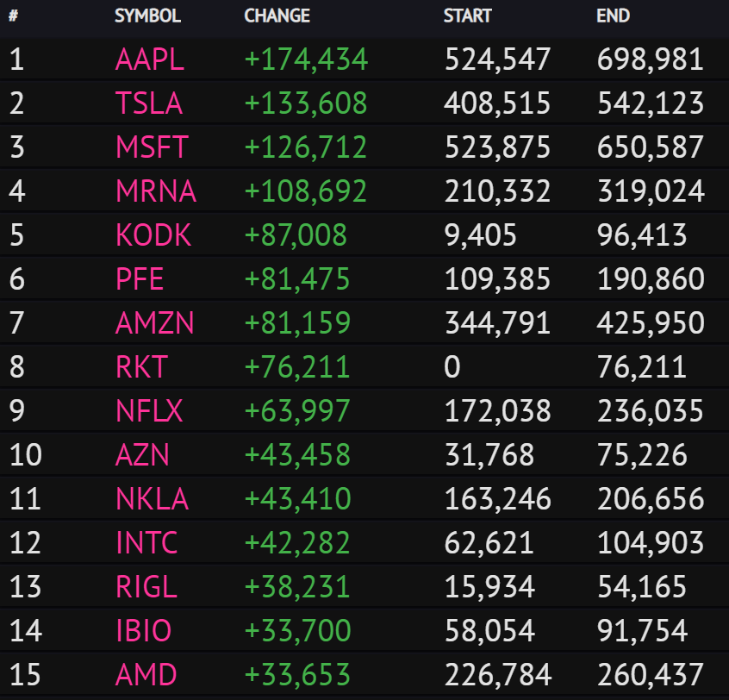Open the TSLA ticker link
The image size is (729, 700).
coord(148,103)
